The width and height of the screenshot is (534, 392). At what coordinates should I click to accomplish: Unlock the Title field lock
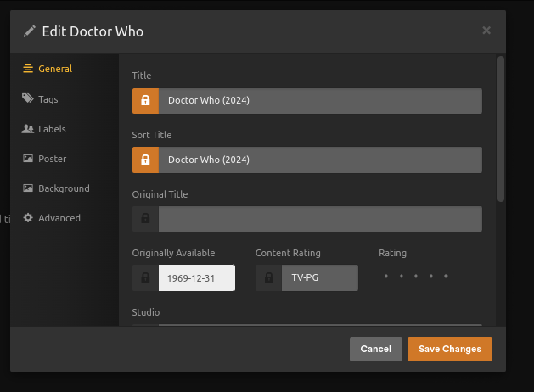(x=145, y=101)
